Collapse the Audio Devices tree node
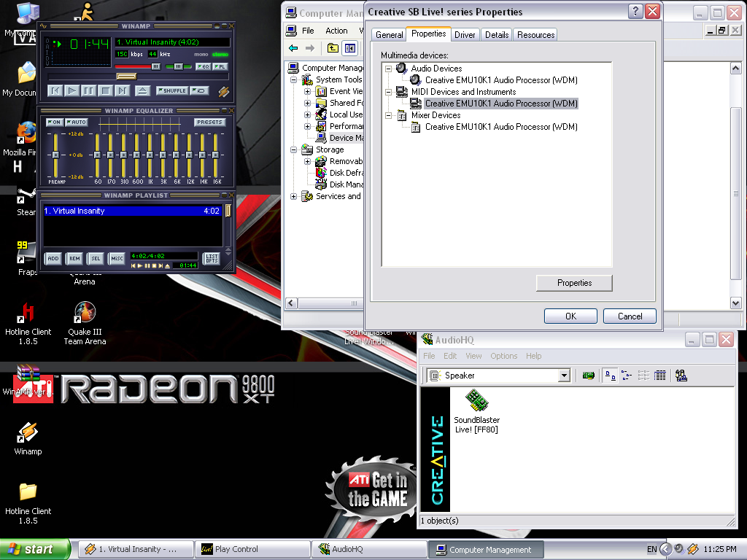The image size is (747, 560). (389, 69)
